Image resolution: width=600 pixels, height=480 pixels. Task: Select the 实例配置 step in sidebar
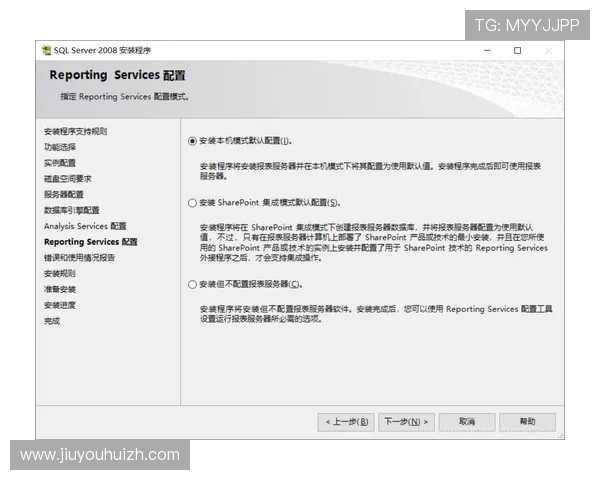pyautogui.click(x=60, y=163)
